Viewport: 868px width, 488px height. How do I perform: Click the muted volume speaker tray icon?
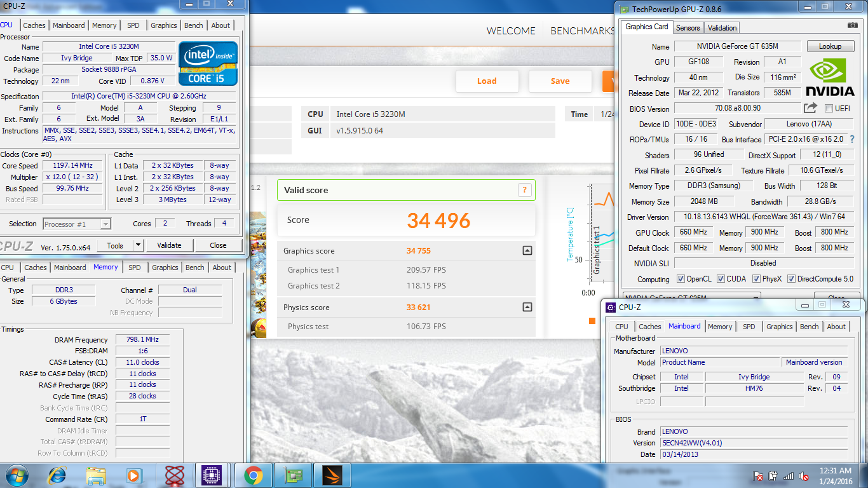click(x=804, y=476)
